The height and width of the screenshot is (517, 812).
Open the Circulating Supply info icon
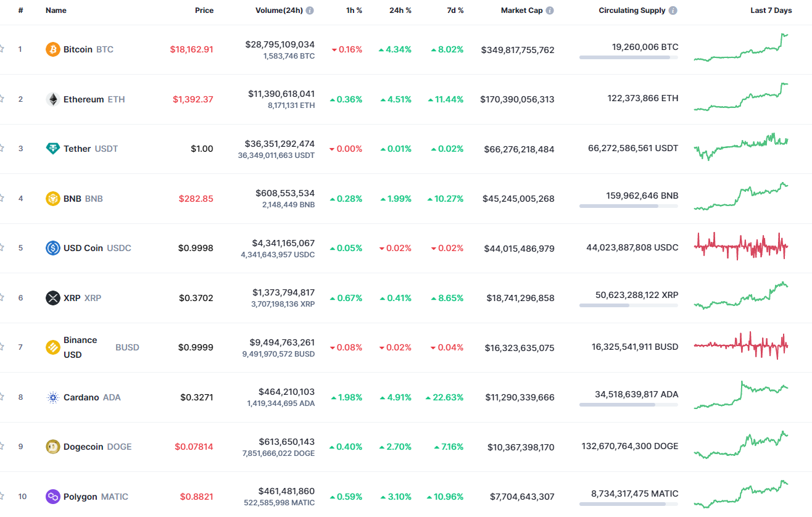[674, 10]
